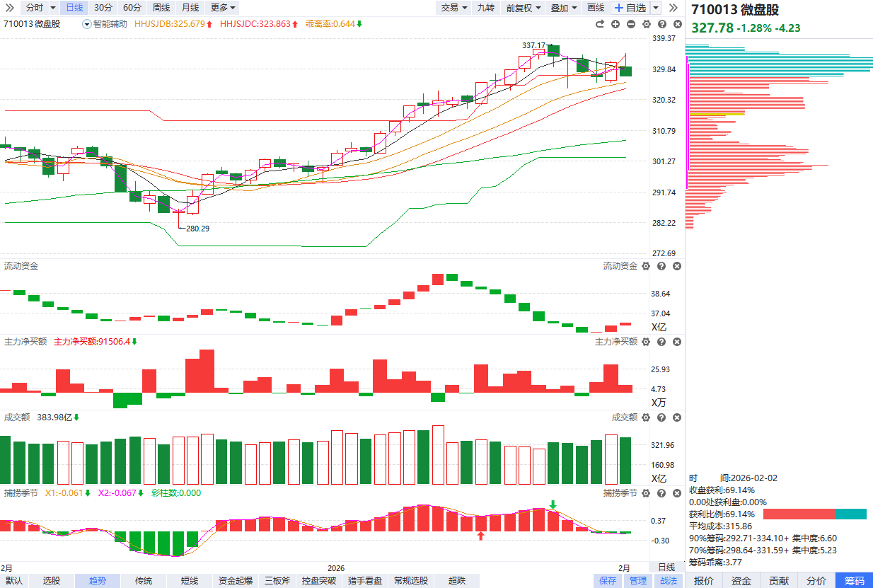The image size is (873, 588).
Task: Click the 保存 button
Action: (608, 581)
